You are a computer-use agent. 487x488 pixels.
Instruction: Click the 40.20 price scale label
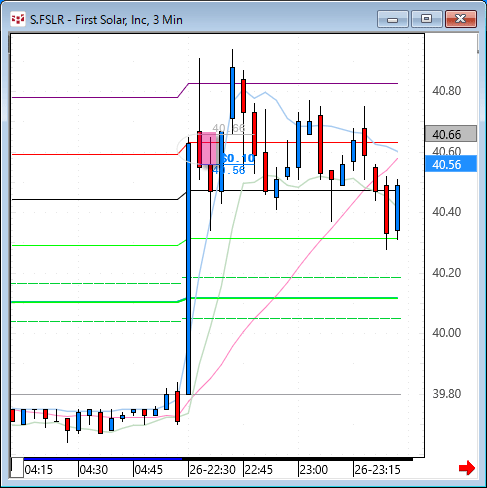coord(446,272)
